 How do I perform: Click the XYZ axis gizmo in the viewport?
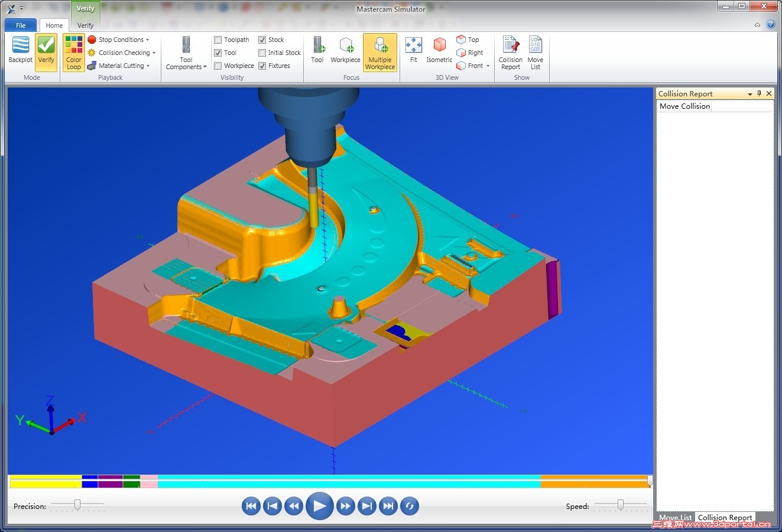51,416
